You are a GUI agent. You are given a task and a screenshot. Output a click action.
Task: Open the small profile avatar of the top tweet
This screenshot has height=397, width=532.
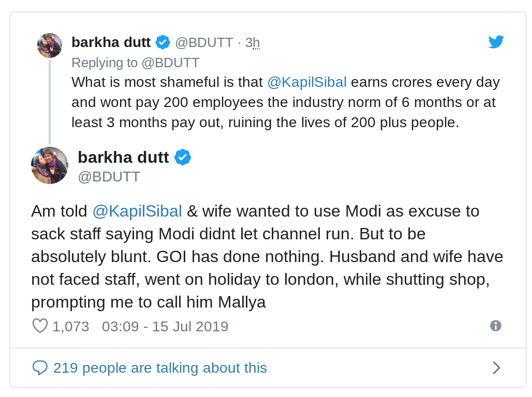click(x=50, y=45)
